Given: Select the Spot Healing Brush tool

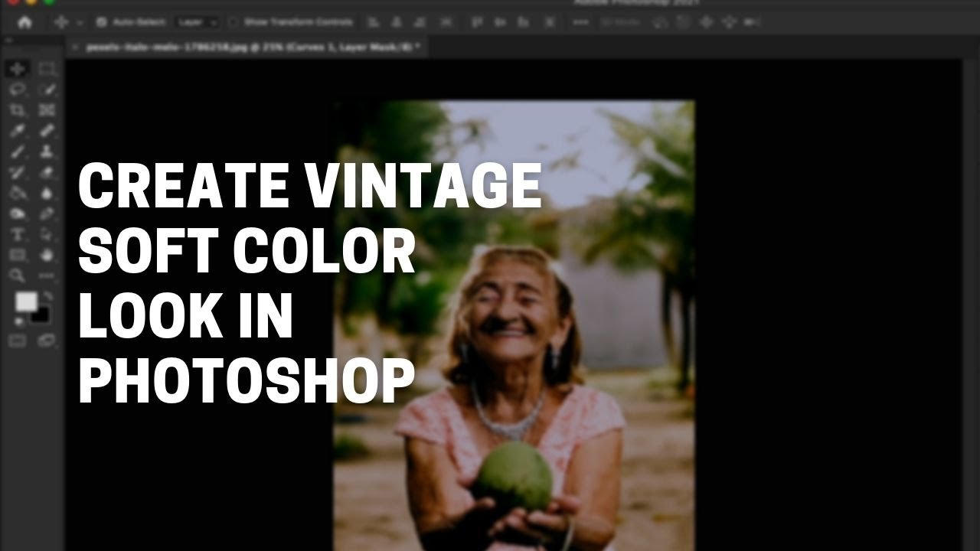Looking at the screenshot, I should click(x=47, y=131).
